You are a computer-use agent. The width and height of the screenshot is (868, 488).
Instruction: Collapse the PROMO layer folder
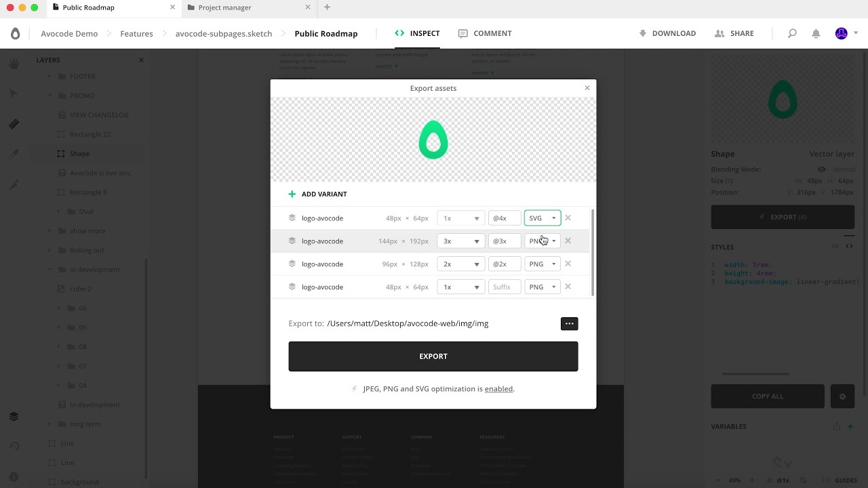[50, 96]
